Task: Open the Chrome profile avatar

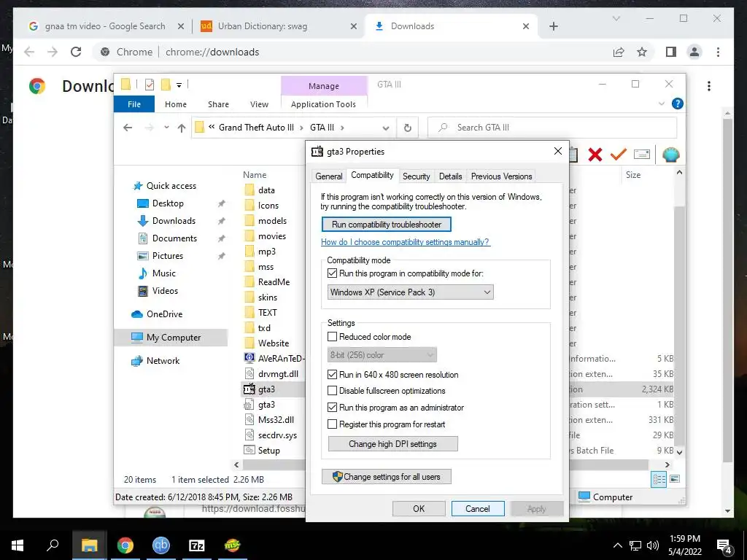Action: pos(694,52)
